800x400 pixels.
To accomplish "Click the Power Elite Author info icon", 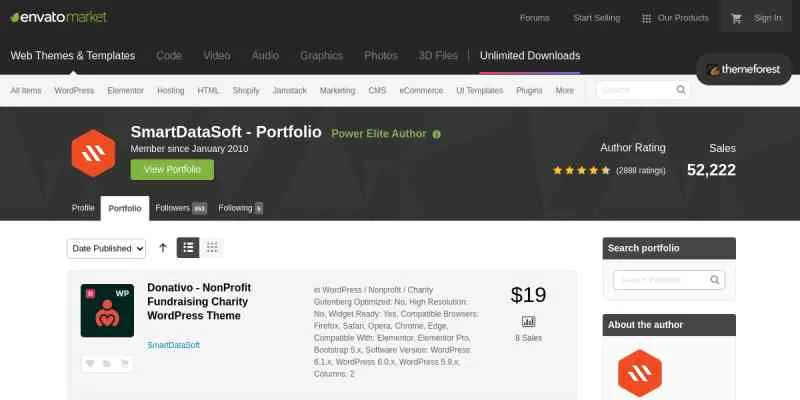I will pyautogui.click(x=437, y=134).
